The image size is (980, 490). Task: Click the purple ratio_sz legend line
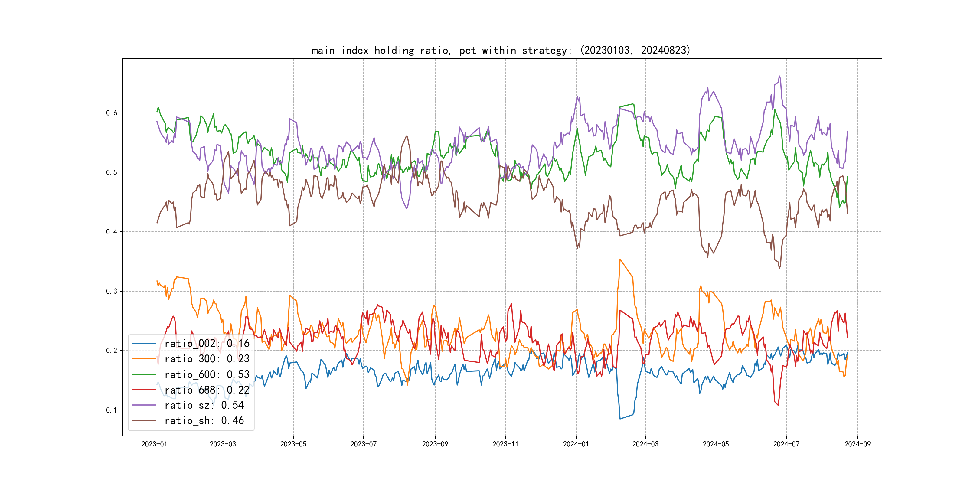click(144, 405)
